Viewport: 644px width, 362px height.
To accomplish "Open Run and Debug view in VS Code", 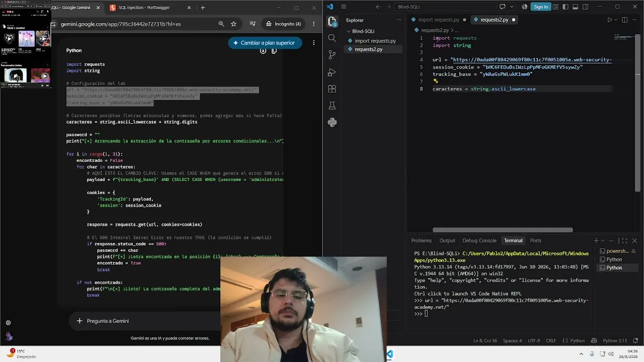I will (x=332, y=72).
